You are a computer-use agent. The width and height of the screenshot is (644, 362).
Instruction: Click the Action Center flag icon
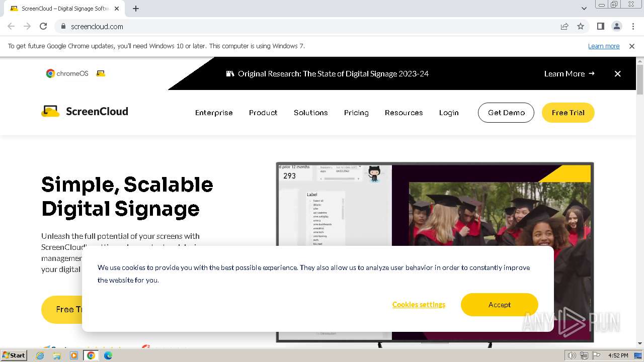[596, 355]
